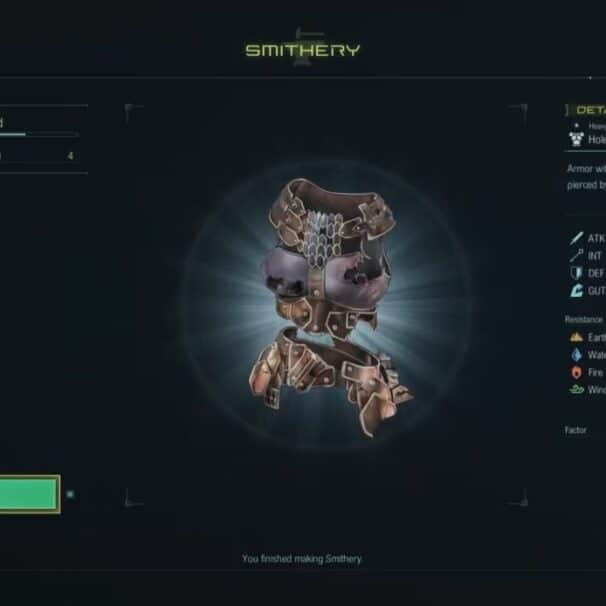Click the number 4 value row

tap(39, 156)
